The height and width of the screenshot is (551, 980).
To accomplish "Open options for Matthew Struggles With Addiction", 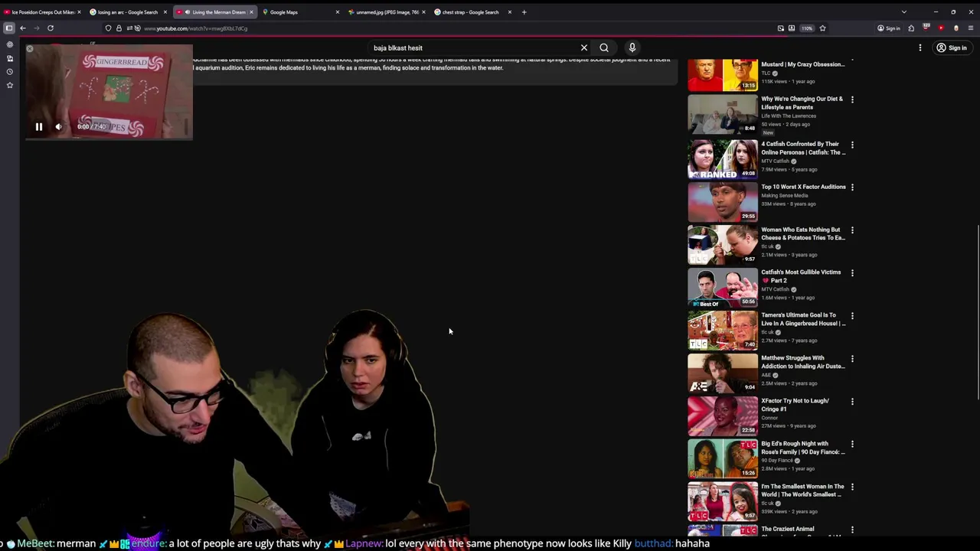I will click(x=852, y=359).
